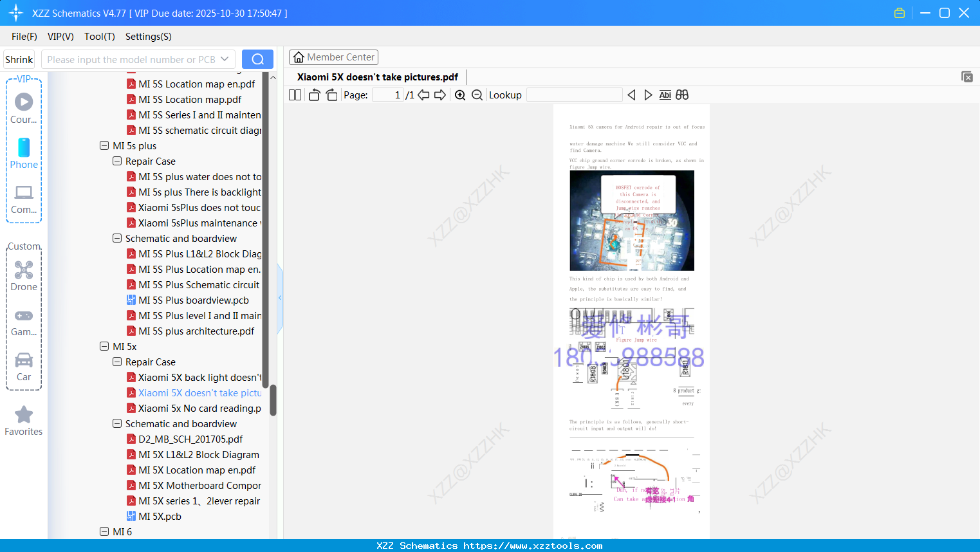This screenshot has width=980, height=552.
Task: Toggle the Abi whole-word match icon
Action: coord(665,95)
